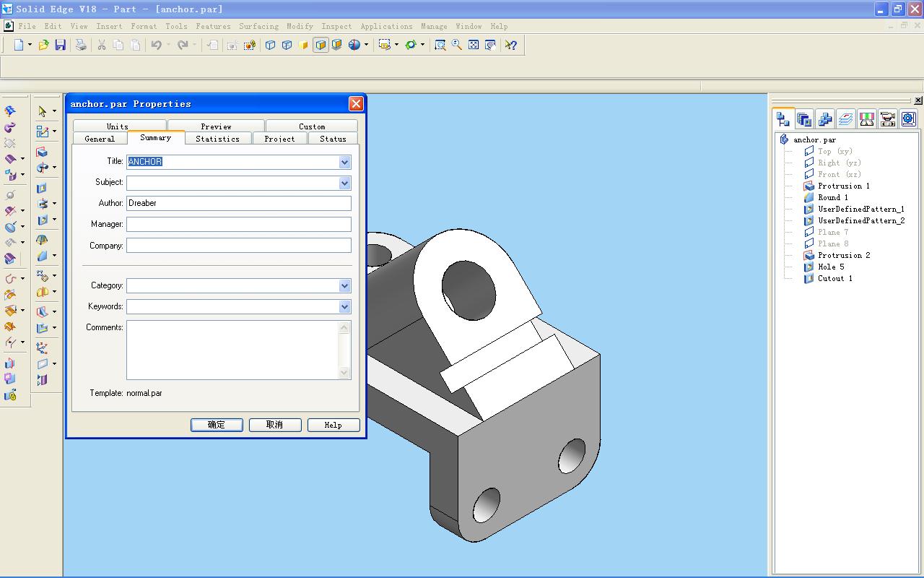The height and width of the screenshot is (578, 924).
Task: Open dropdown arrow next to New document icon
Action: point(30,45)
